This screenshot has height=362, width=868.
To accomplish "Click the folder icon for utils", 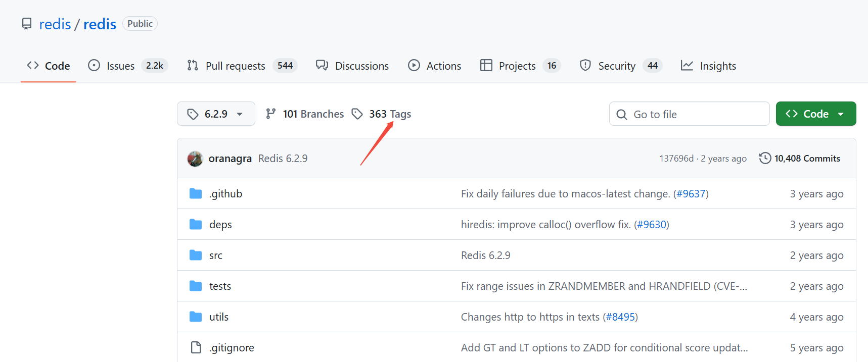I will [x=196, y=317].
